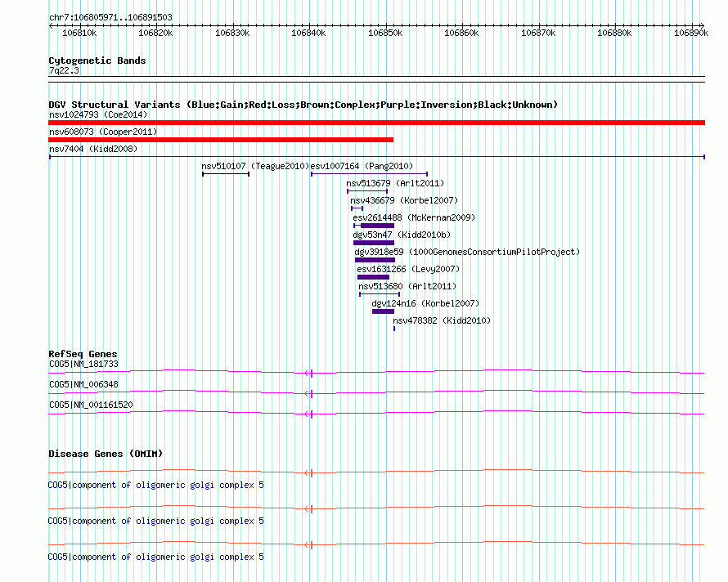The width and height of the screenshot is (728, 582).
Task: Open the esv2614488 (McKernan2009) inversion bar
Action: click(x=374, y=226)
